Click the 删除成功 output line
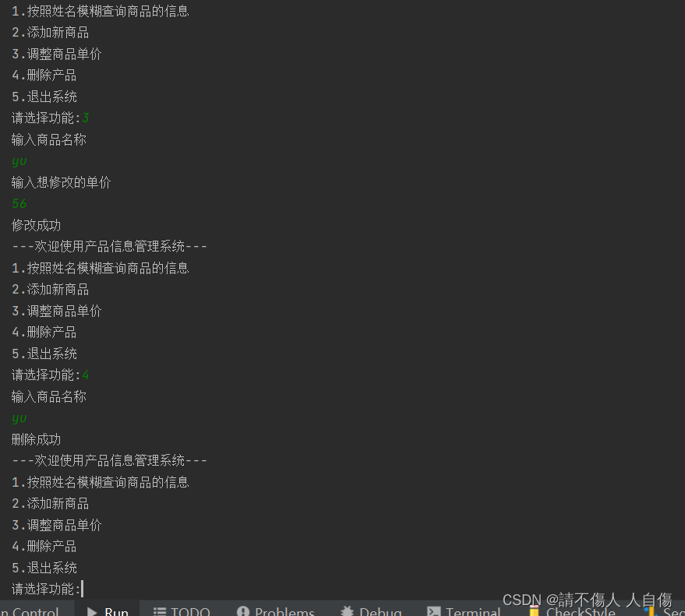This screenshot has height=616, width=685. [37, 439]
